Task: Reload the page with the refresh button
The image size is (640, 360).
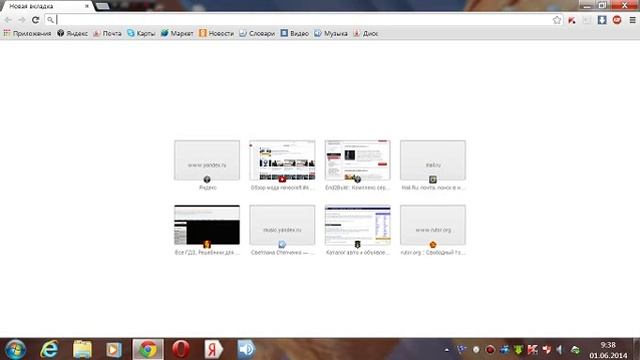Action: coord(36,20)
